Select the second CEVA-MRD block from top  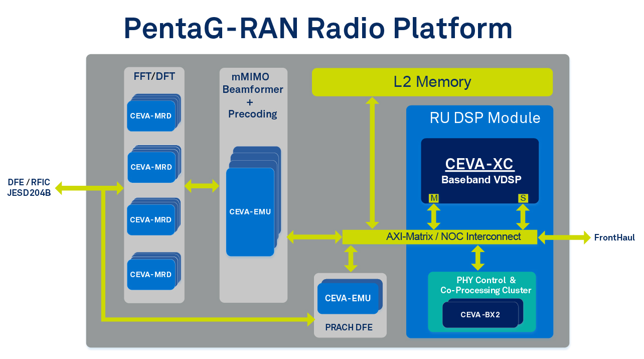151,167
